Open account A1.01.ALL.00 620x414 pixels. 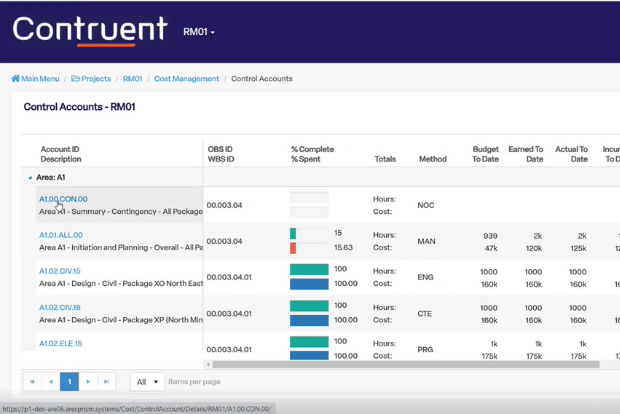[x=61, y=235]
